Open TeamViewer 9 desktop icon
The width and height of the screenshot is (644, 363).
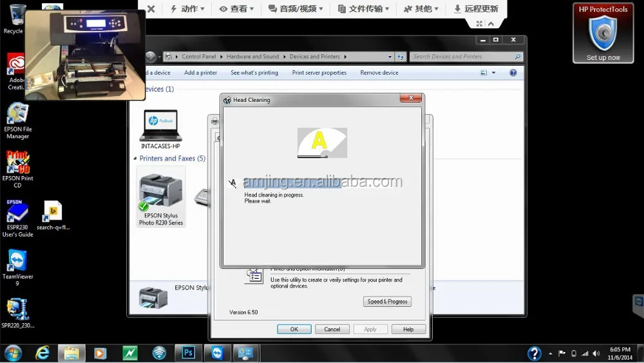click(17, 268)
